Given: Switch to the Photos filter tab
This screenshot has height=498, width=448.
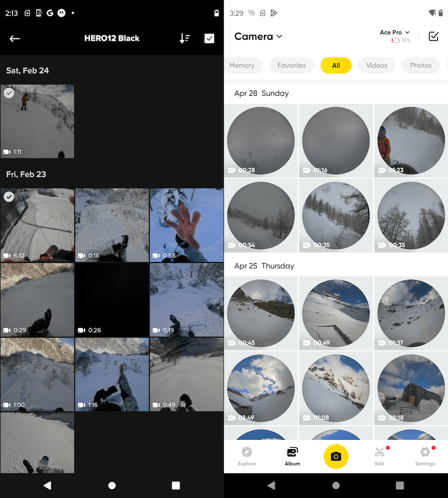Looking at the screenshot, I should 421,66.
